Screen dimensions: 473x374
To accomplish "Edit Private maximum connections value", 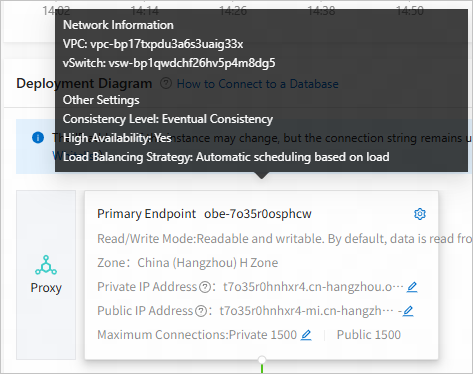I will (306, 335).
